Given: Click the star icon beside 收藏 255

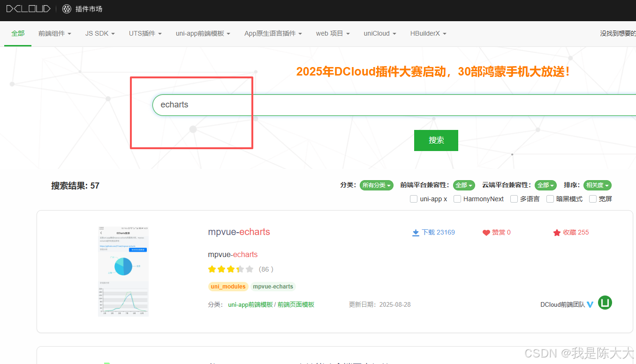Looking at the screenshot, I should click(x=557, y=233).
